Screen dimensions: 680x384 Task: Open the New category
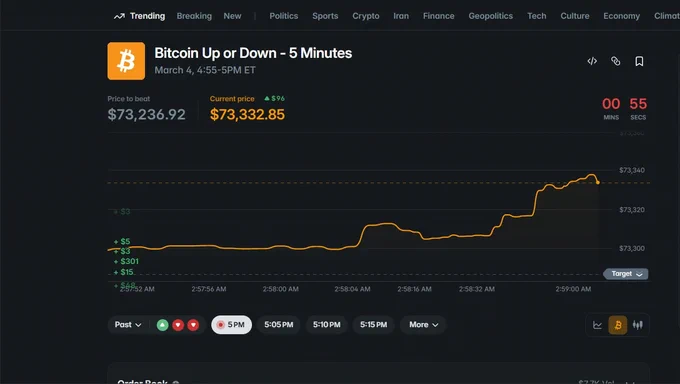(232, 16)
